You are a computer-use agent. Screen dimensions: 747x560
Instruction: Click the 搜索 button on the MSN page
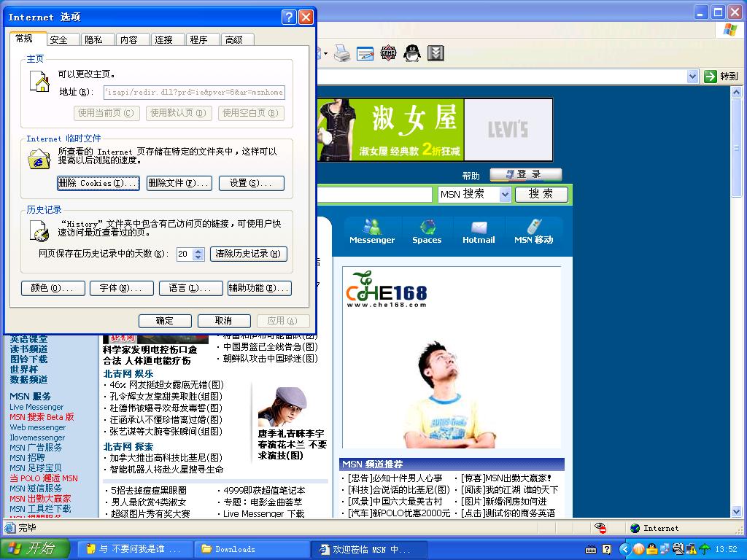coord(541,194)
